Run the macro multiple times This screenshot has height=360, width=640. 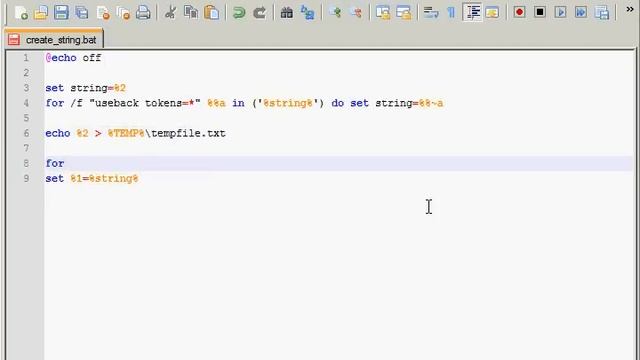pos(581,13)
